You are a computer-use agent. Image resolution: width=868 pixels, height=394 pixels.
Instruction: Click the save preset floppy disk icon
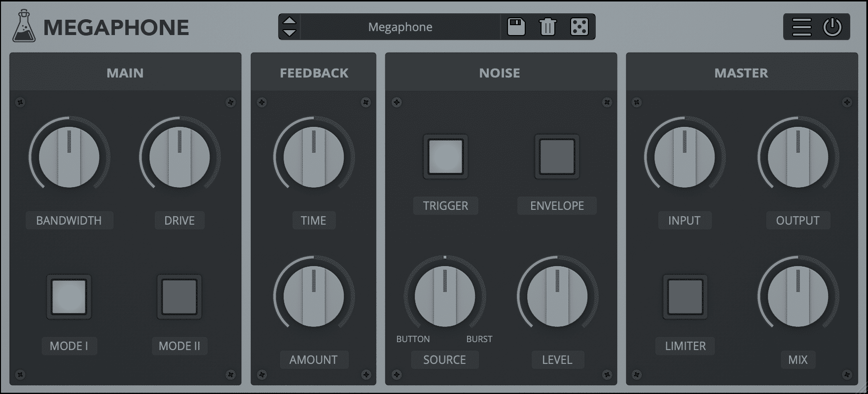[x=516, y=27]
